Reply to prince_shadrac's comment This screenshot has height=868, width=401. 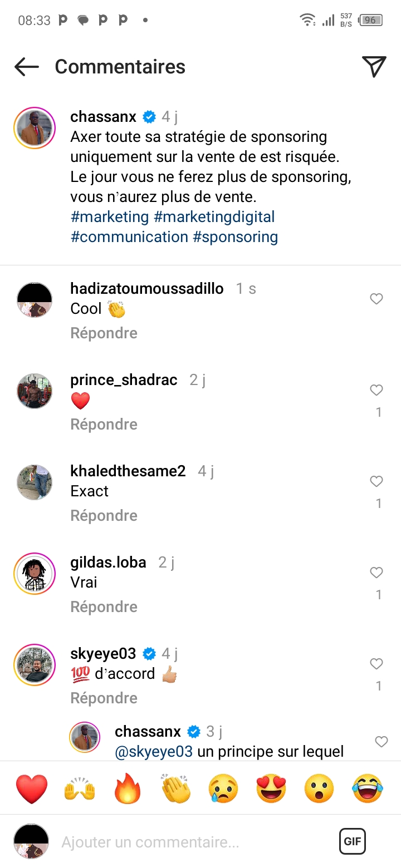point(104,425)
